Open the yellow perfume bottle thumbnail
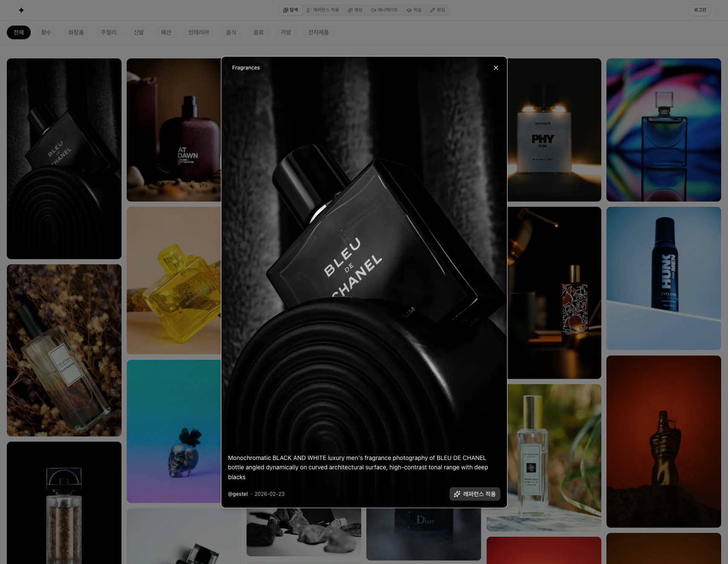728x564 pixels. point(174,281)
